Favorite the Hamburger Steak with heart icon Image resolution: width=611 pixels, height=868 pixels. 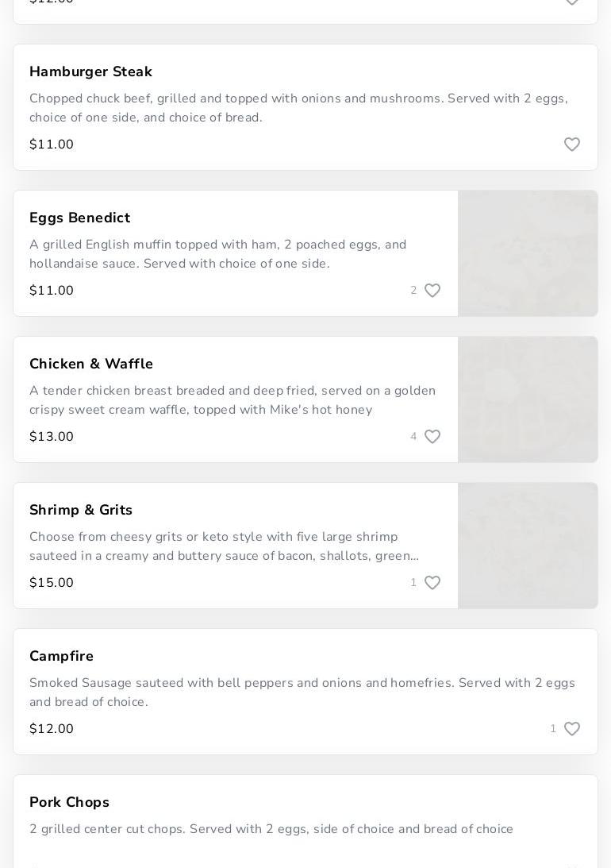(572, 145)
